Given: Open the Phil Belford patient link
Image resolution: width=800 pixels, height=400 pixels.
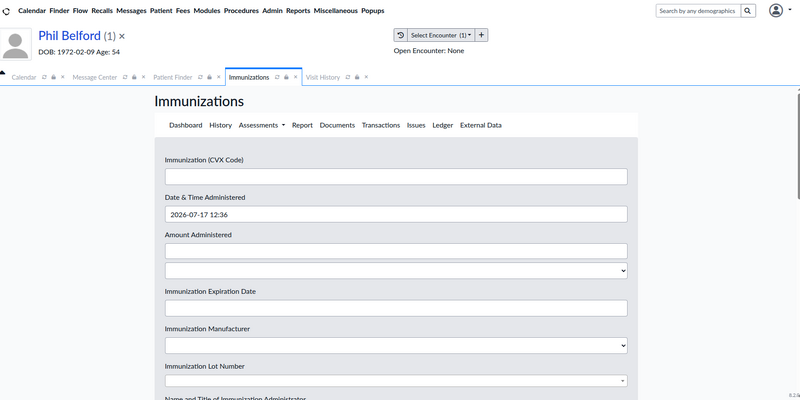Looking at the screenshot, I should coord(69,36).
